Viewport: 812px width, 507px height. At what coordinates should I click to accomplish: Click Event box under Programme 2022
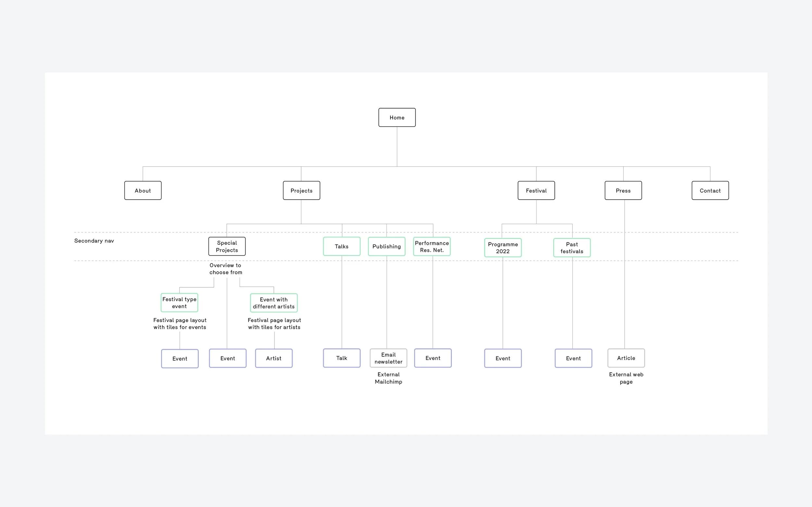click(503, 358)
